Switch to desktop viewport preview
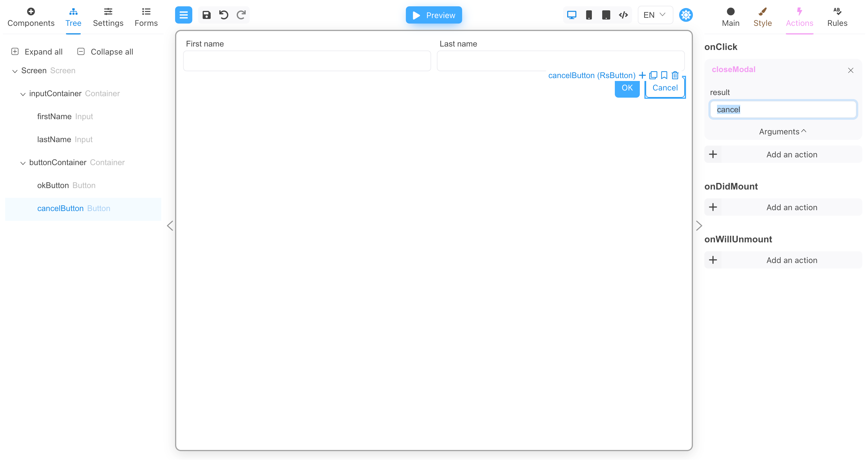Screen dimensions: 868x460 pyautogui.click(x=571, y=15)
